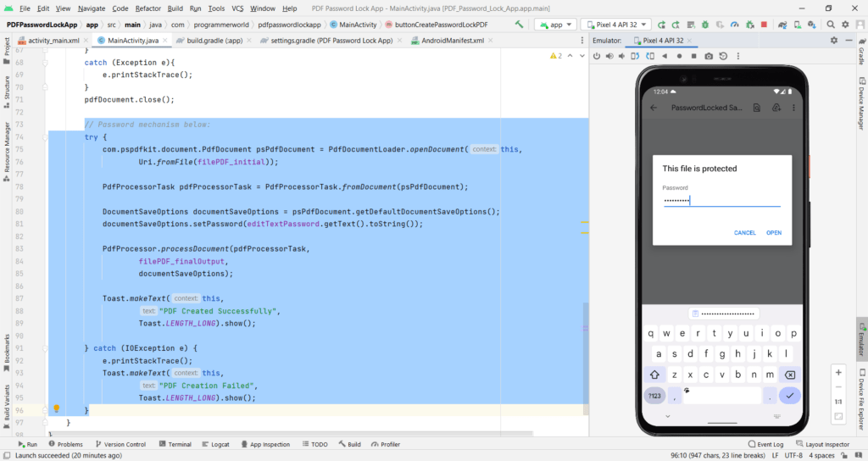
Task: Open the Logcat tool window
Action: tap(216, 444)
